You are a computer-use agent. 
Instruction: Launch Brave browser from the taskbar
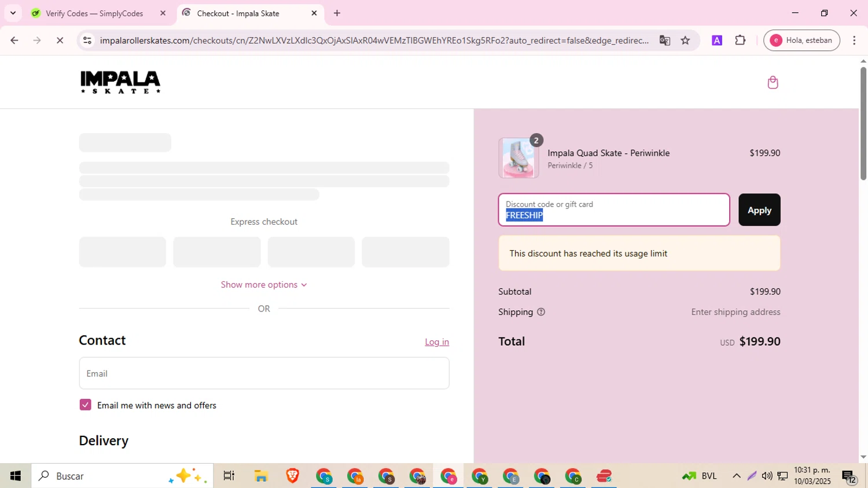292,476
